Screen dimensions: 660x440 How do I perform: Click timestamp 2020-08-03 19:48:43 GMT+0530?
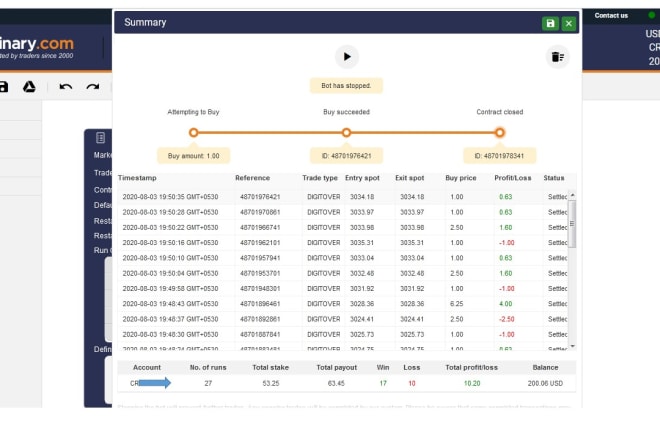pos(170,304)
